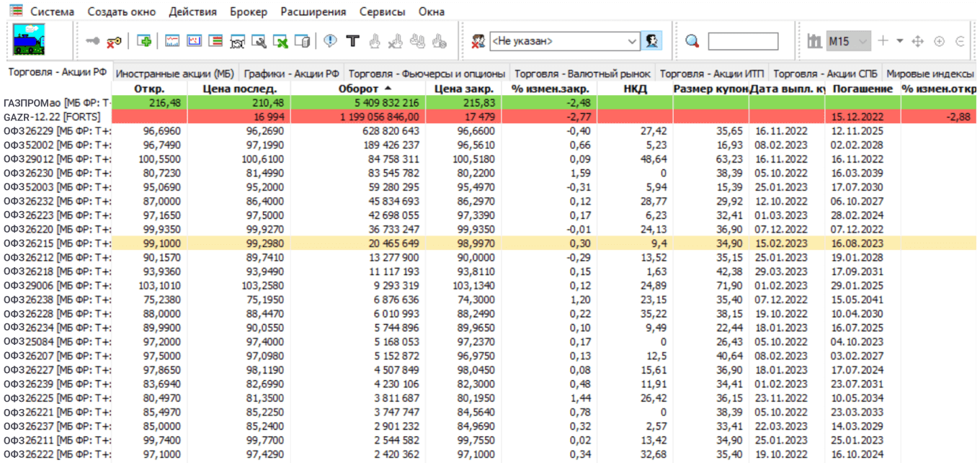
Task: Click the green plus new window icon
Action: click(144, 41)
